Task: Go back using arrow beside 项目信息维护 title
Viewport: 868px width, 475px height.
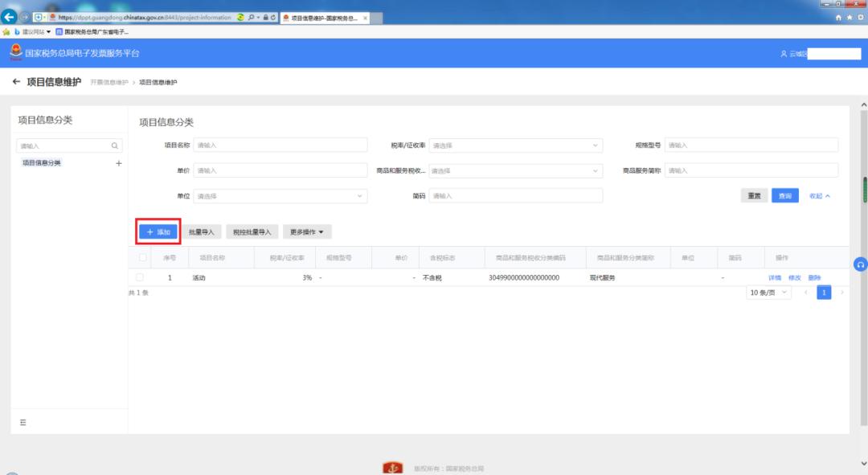Action: click(16, 82)
